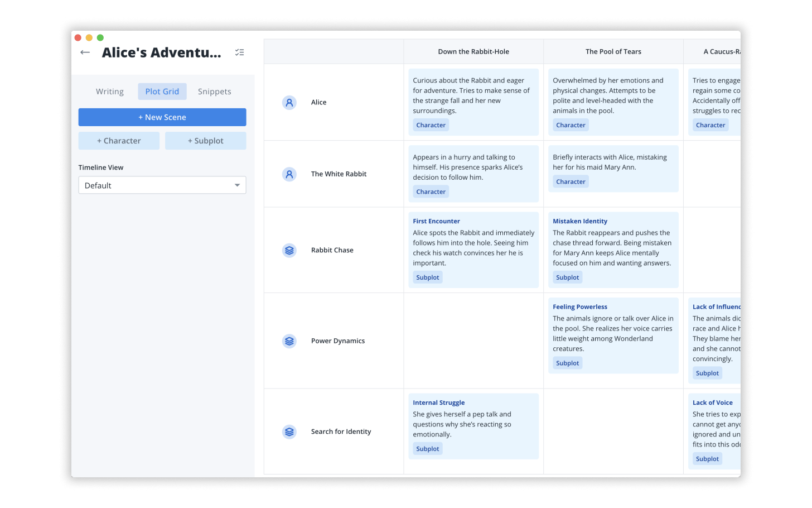Click The White Rabbit's character icon
This screenshot has height=508, width=812.
[289, 174]
